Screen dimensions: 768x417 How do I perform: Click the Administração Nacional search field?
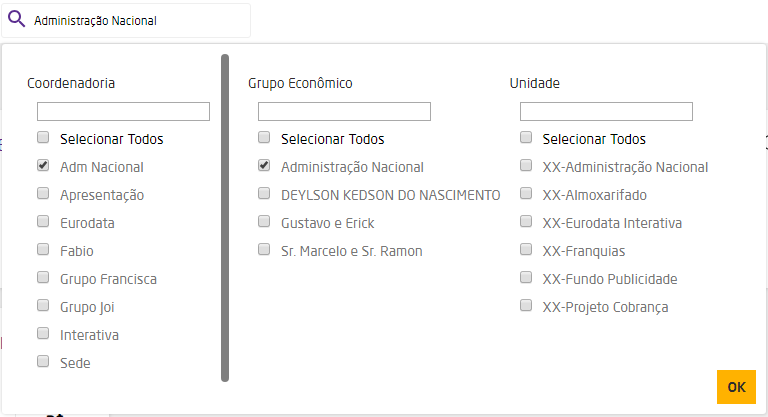click(138, 20)
